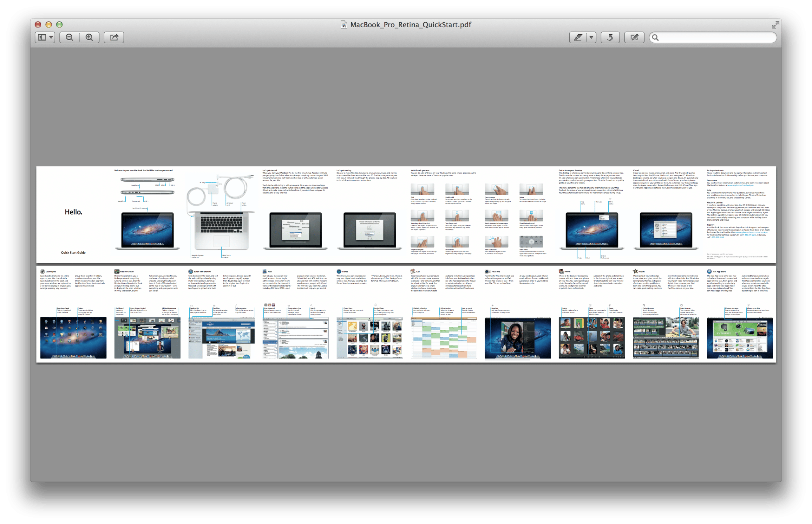Open the www.apple.com/support/macbookpro link

point(751,232)
